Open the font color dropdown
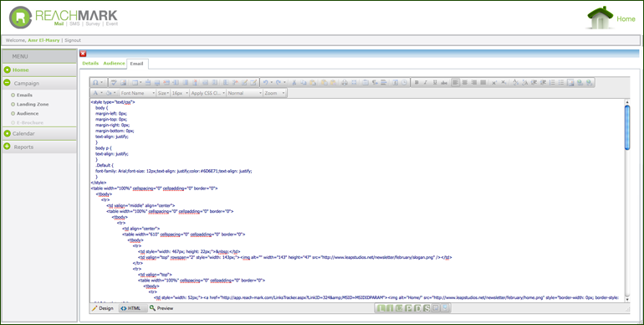This screenshot has height=325, width=644. [98, 93]
